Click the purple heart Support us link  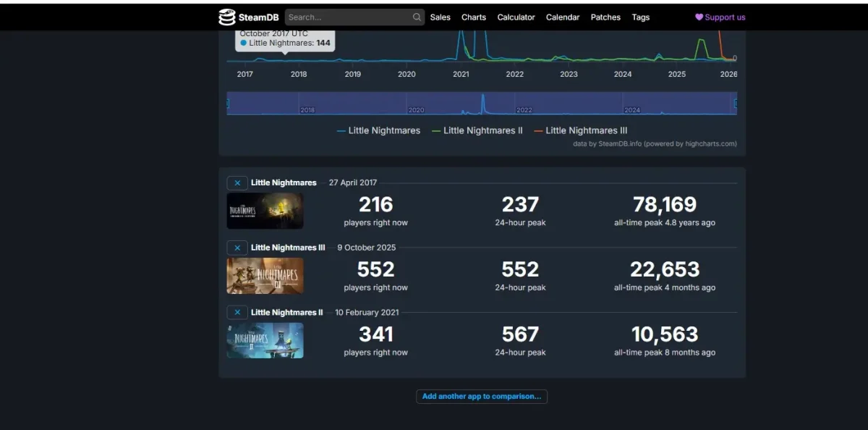[720, 17]
